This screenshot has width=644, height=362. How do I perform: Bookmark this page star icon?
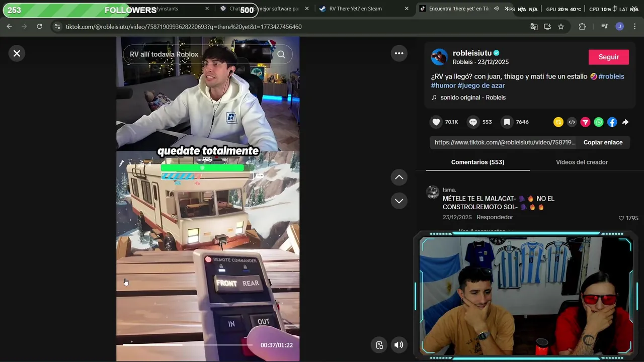pos(561,27)
